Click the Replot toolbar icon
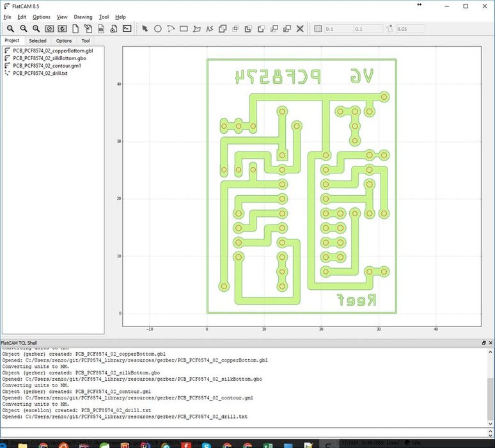Image resolution: width=495 pixels, height=448 pixels. (62, 29)
